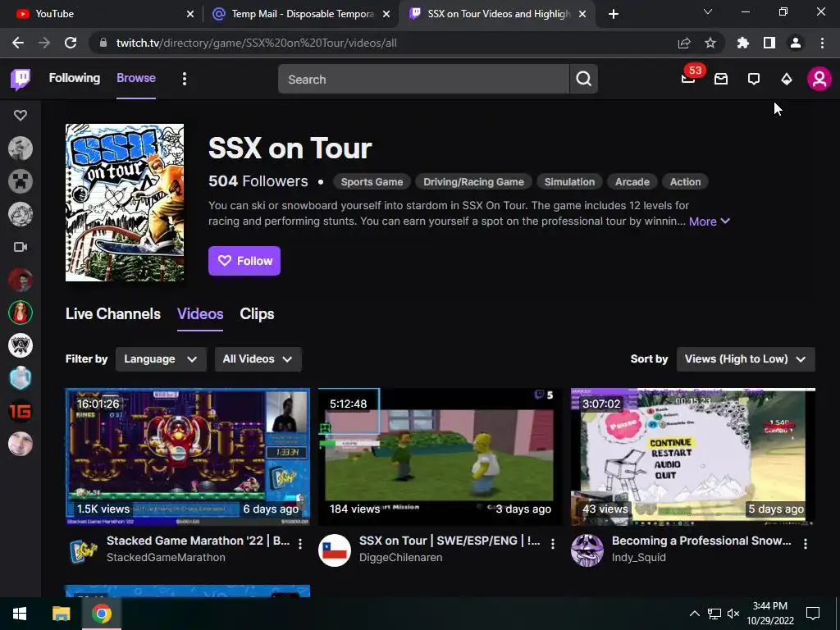Go back in browser history
This screenshot has width=840, height=630.
18,43
